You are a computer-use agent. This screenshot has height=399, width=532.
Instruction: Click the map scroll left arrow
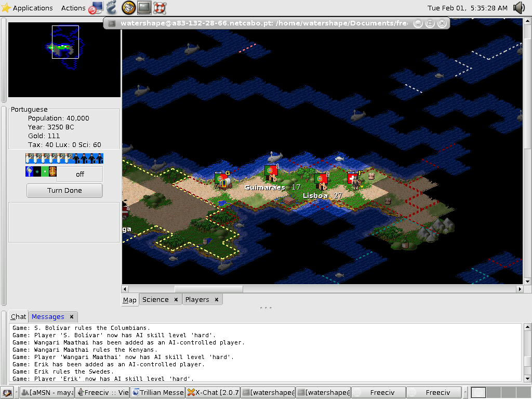tap(125, 289)
